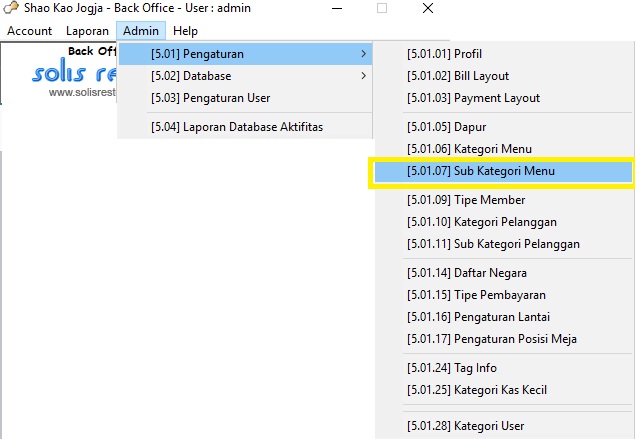Open the Account menu

pos(29,31)
